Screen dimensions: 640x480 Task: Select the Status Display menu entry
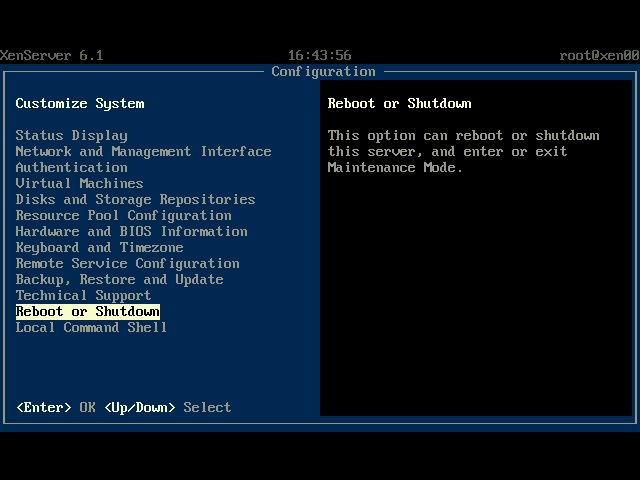click(71, 136)
